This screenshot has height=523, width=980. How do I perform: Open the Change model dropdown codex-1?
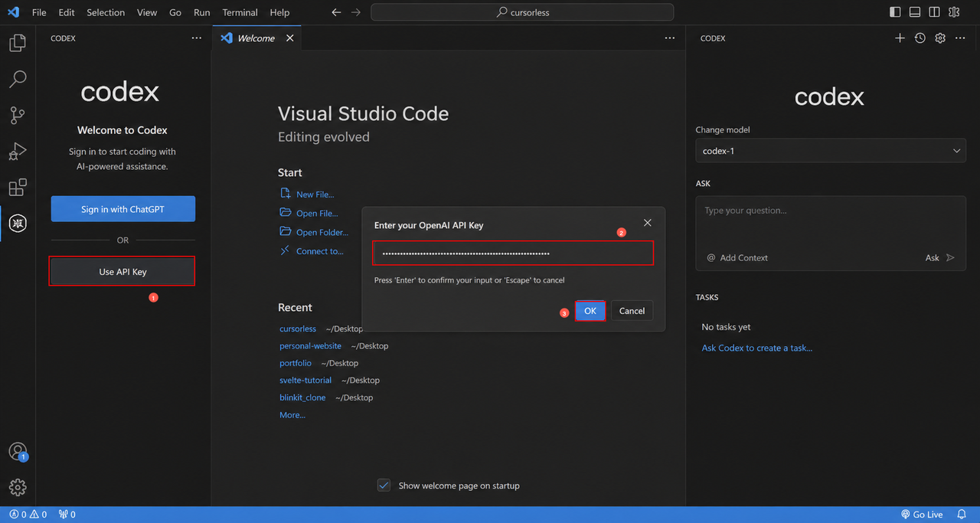(831, 151)
